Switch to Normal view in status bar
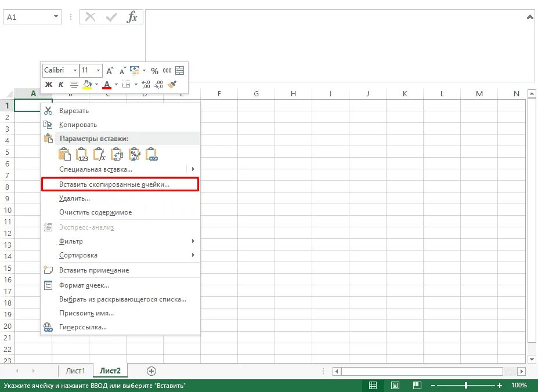This screenshot has height=392, width=538. pos(373,386)
